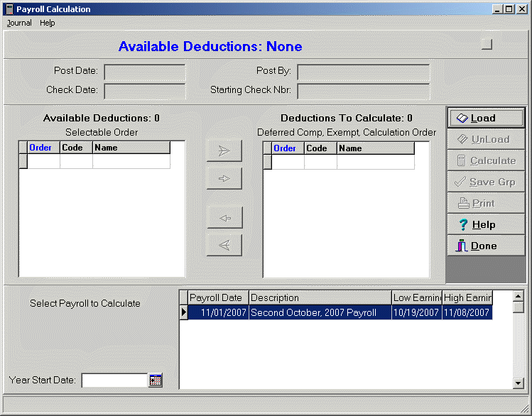Viewport: 532px width, 416px height.
Task: Open the Help menu in the menu bar
Action: click(x=47, y=23)
